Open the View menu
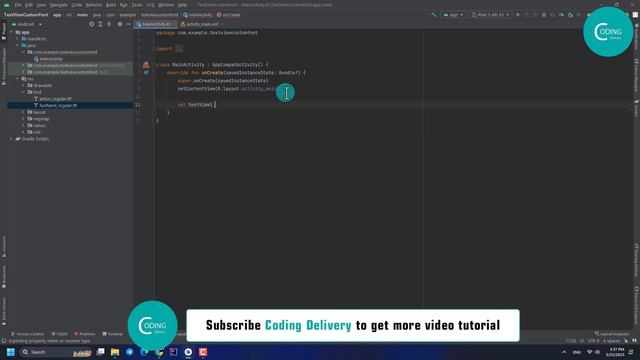The image size is (640, 360). 41,5
